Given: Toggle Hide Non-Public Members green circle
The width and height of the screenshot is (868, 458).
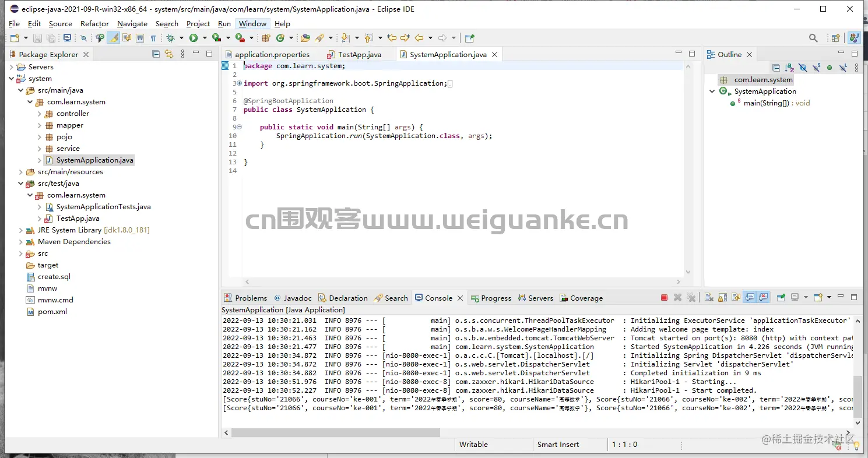Looking at the screenshot, I should (830, 68).
